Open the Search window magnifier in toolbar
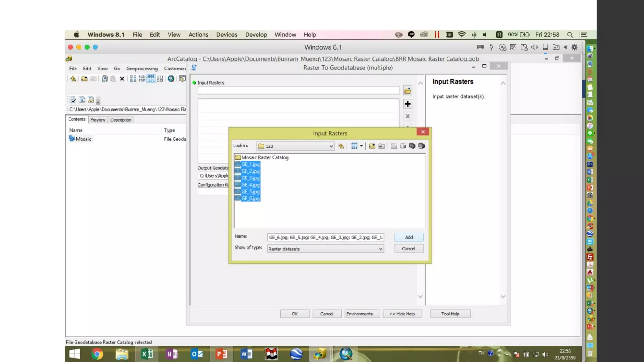The image size is (644, 362). (171, 79)
